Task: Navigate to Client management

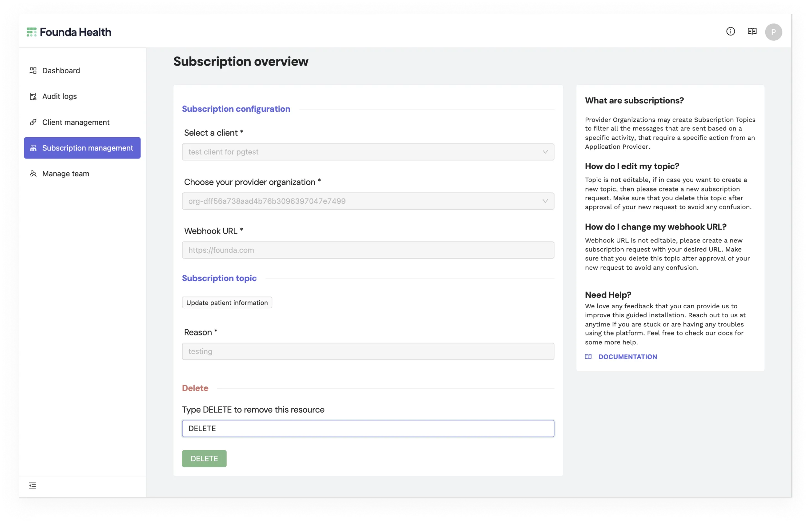Action: pos(82,122)
